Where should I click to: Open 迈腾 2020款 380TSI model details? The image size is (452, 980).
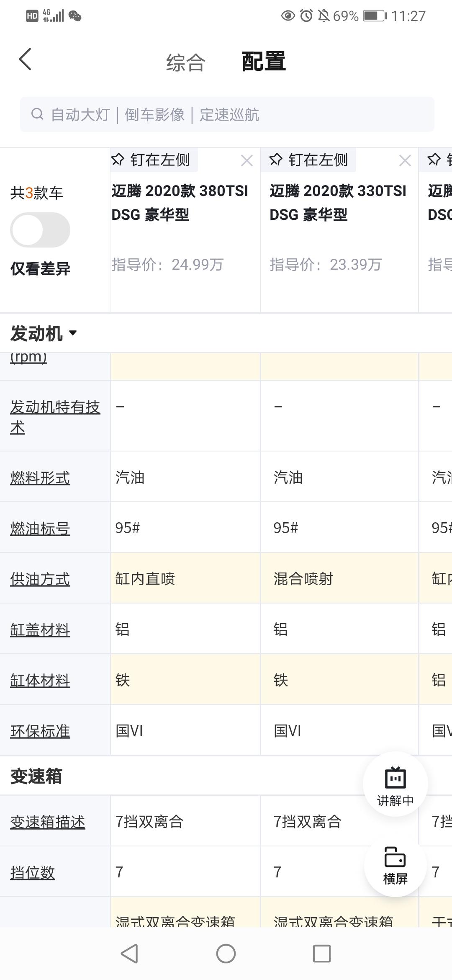coord(180,203)
